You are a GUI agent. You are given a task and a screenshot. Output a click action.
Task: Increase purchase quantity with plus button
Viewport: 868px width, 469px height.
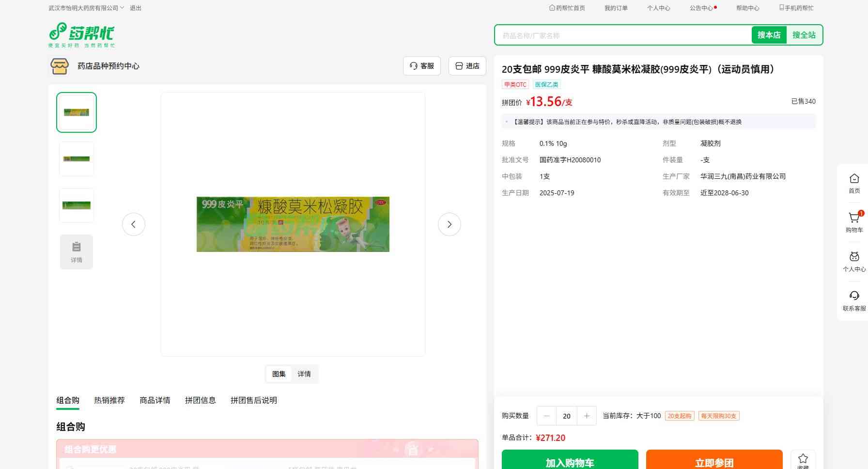[587, 416]
